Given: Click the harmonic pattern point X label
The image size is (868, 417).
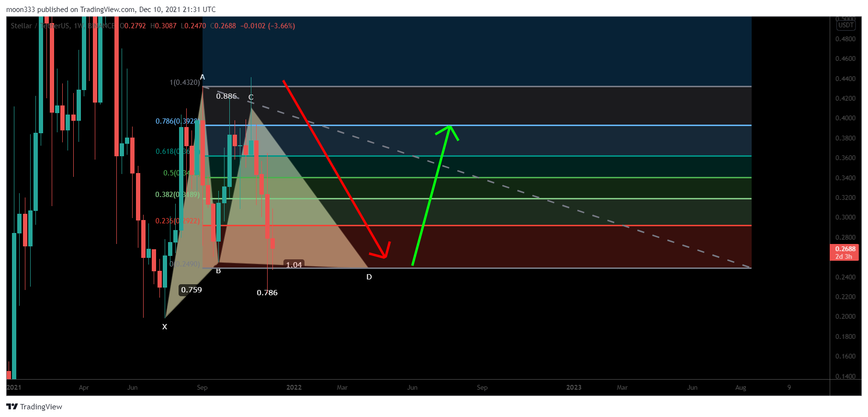Looking at the screenshot, I should (x=165, y=327).
